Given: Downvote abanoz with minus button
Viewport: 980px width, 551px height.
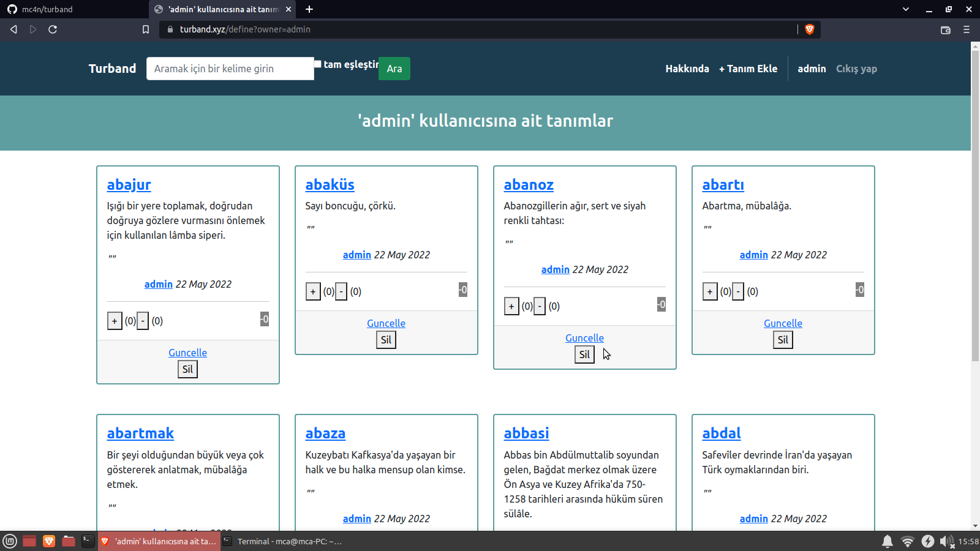Looking at the screenshot, I should [540, 306].
